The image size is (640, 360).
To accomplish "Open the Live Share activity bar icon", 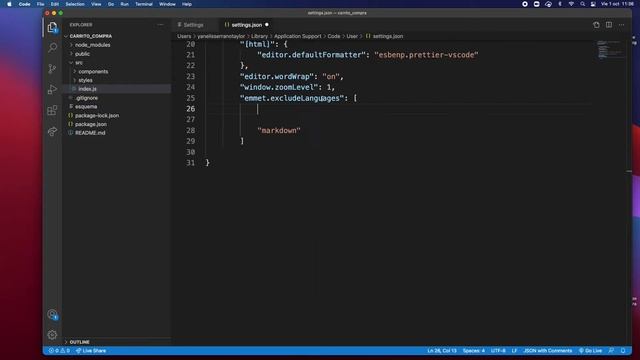I will coord(52,131).
